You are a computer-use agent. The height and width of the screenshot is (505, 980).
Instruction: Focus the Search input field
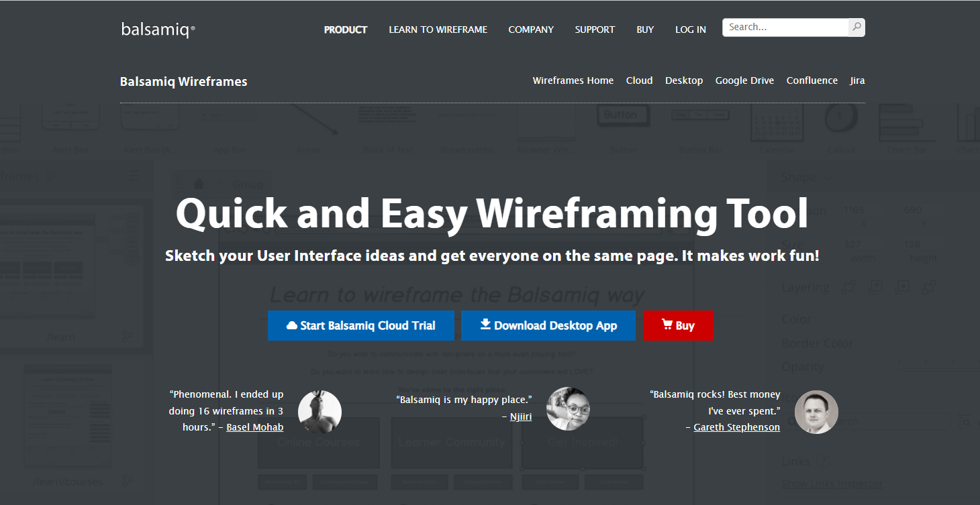point(785,27)
